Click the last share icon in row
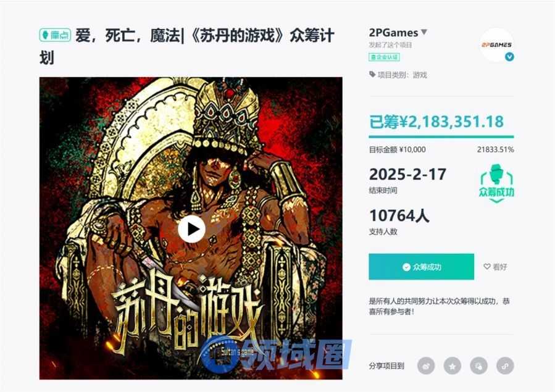This screenshot has width=555, height=392. coord(505,366)
